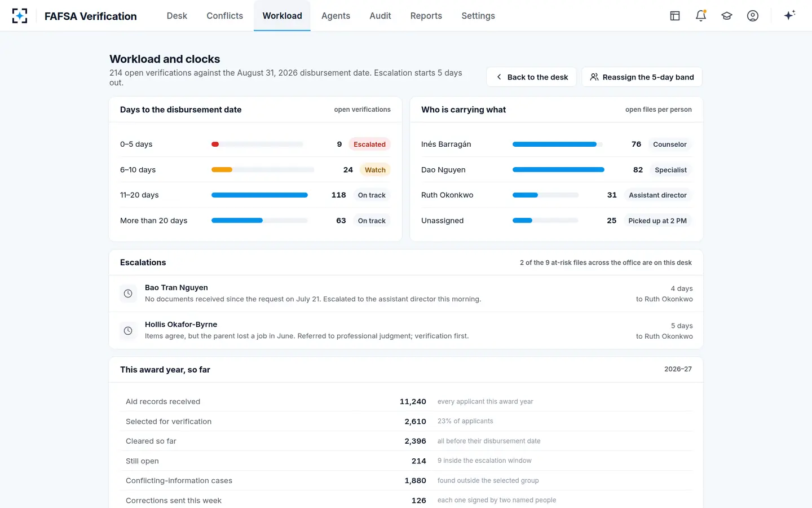Open the user account profile icon

(753, 16)
